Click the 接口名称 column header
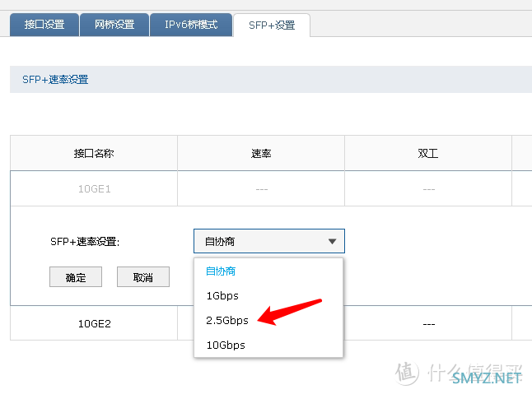This screenshot has width=532, height=394. (x=94, y=154)
